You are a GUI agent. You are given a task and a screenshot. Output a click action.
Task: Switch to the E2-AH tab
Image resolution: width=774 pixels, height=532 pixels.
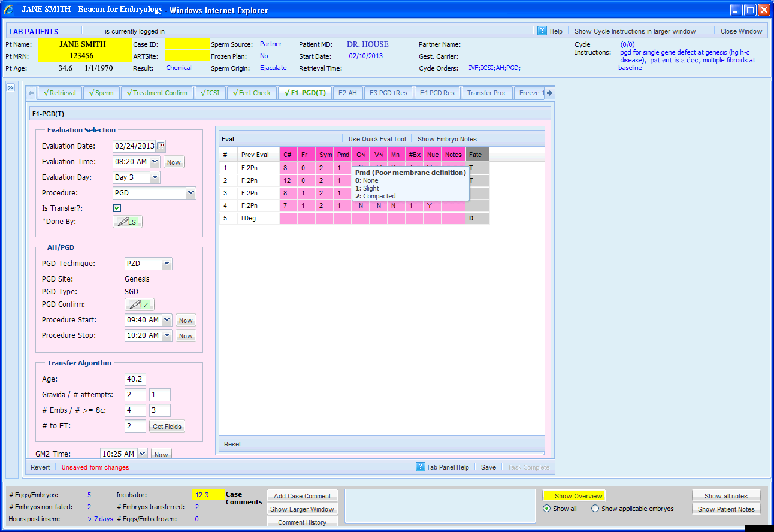coord(347,93)
